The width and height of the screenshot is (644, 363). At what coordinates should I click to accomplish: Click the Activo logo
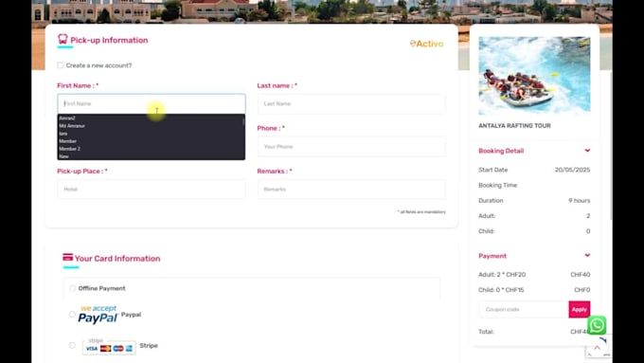427,44
